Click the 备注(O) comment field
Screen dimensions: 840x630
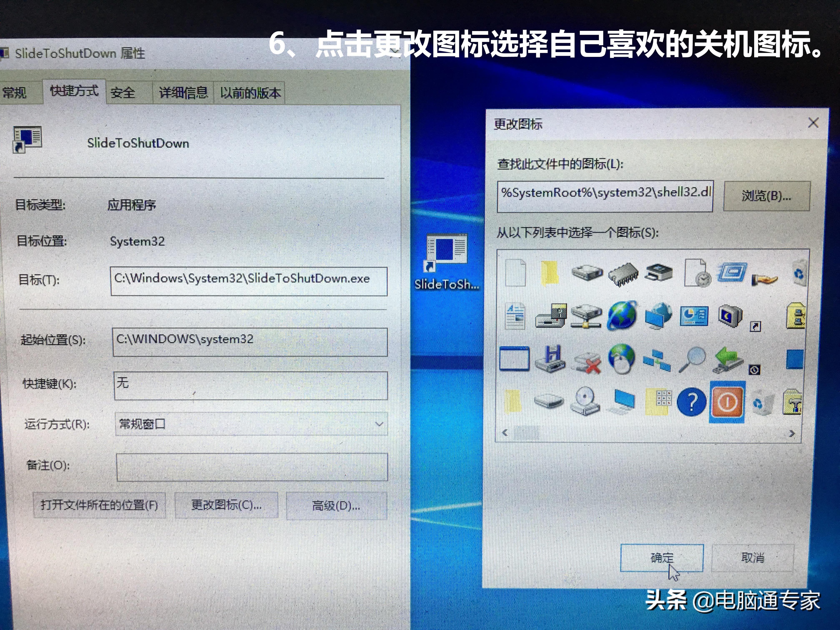(252, 467)
